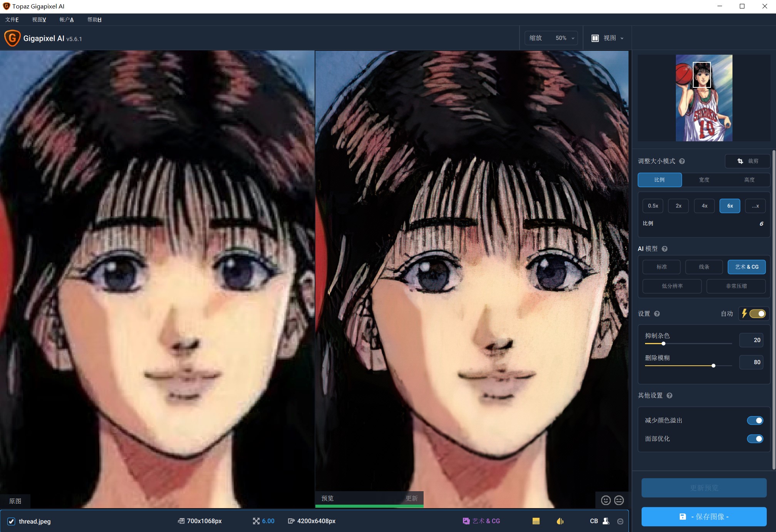The height and width of the screenshot is (532, 776).
Task: Open help for 设置 section
Action: (x=657, y=314)
